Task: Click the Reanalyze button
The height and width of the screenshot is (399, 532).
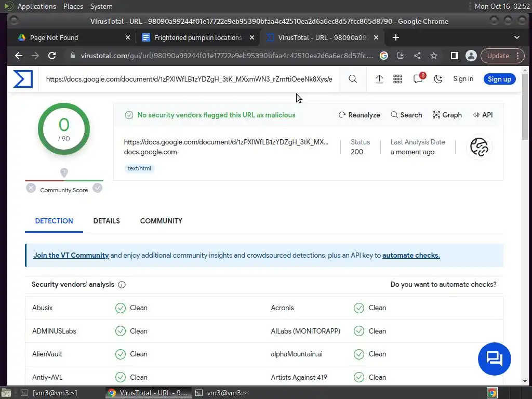Action: pos(360,115)
